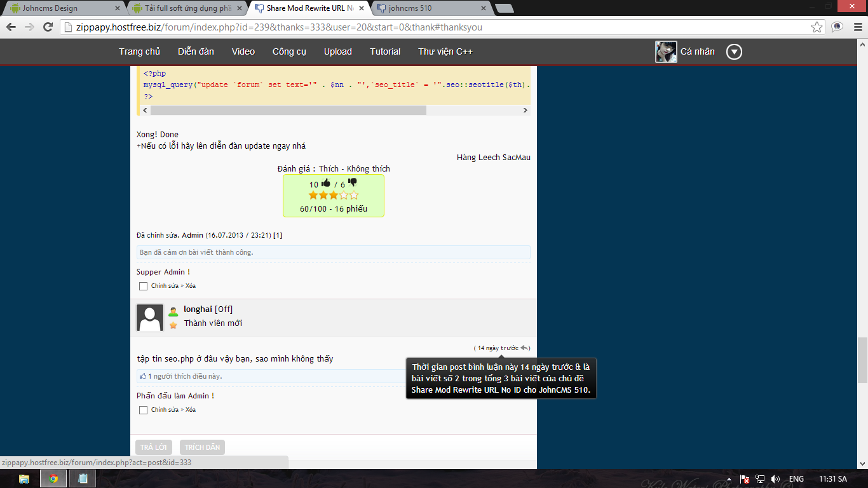This screenshot has width=868, height=488.
Task: Click the code box horizontal scrollbar thumb
Action: point(288,110)
